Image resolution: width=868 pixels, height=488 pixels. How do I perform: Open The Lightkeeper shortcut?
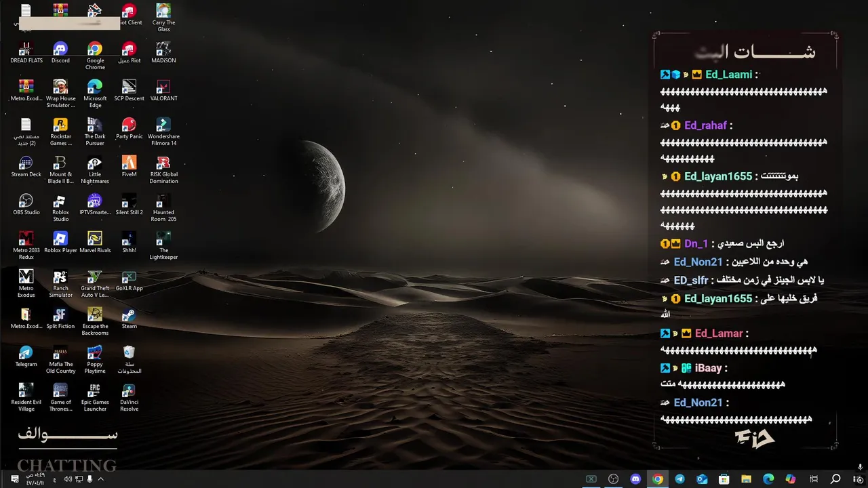coord(163,245)
